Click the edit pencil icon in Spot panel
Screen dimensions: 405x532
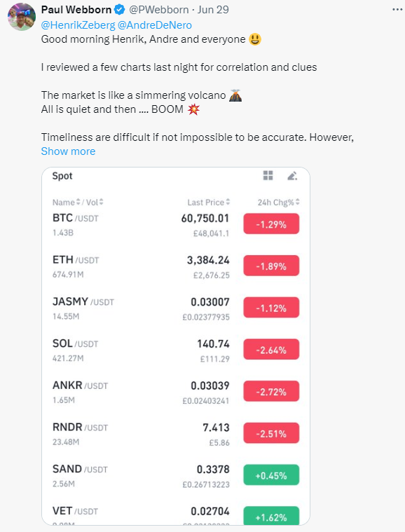pyautogui.click(x=292, y=175)
